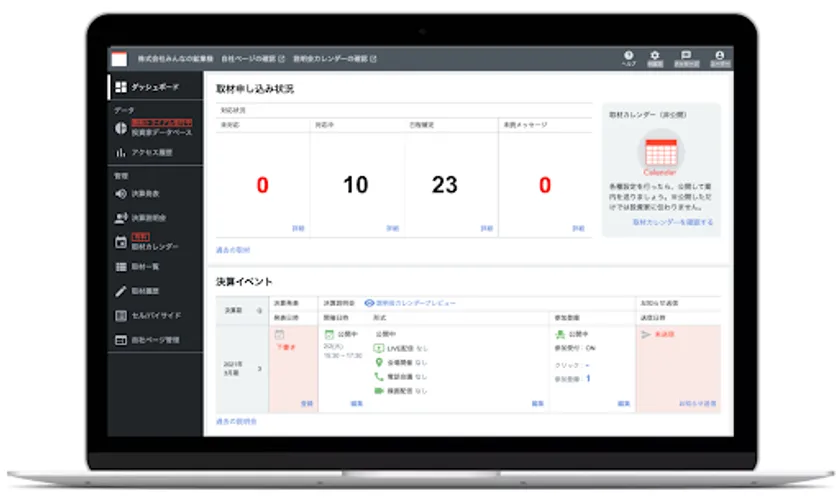This screenshot has width=840, height=499.
Task: Click the dashboard grid icon in sidebar
Action: (x=121, y=87)
